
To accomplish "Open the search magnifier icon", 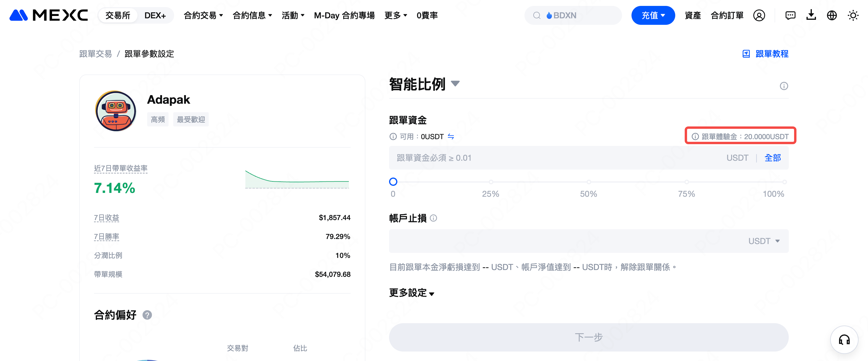I will (x=537, y=15).
